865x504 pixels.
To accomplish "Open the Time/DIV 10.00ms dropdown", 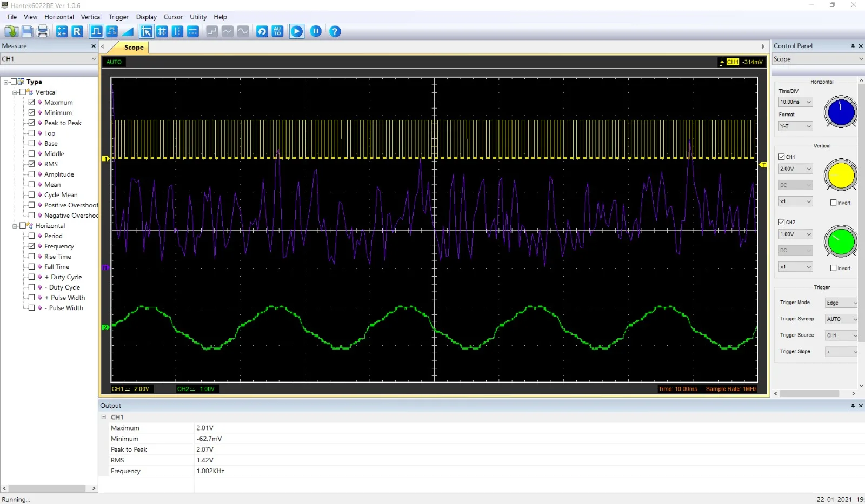I will pos(795,102).
